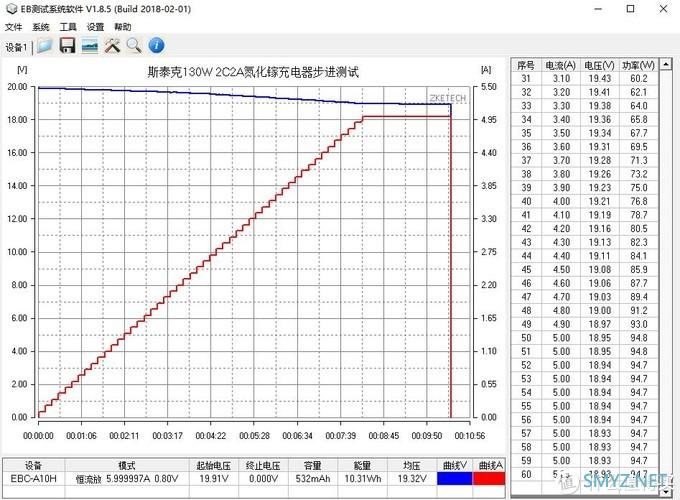The image size is (680, 500).
Task: Click the 功率(W) column header
Action: [x=638, y=65]
